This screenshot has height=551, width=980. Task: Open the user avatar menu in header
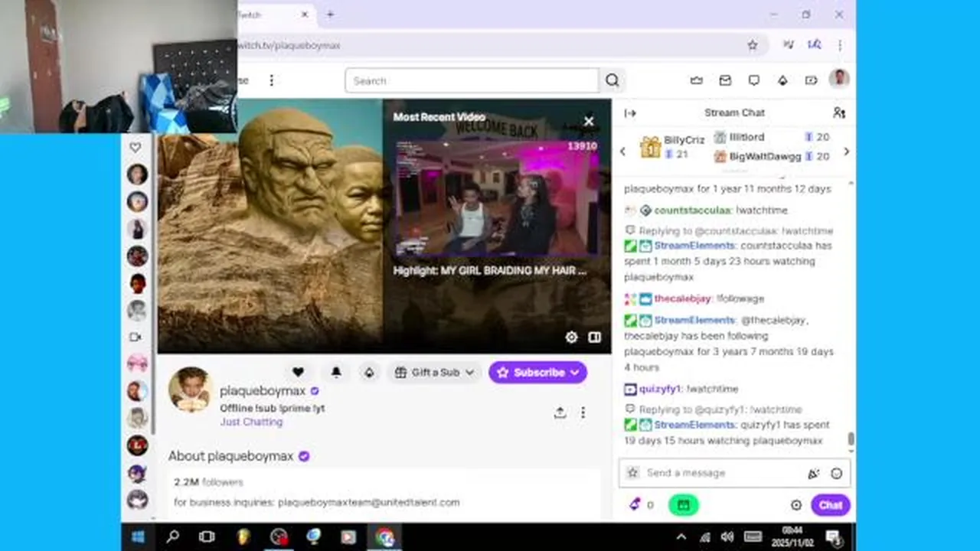[x=840, y=79]
